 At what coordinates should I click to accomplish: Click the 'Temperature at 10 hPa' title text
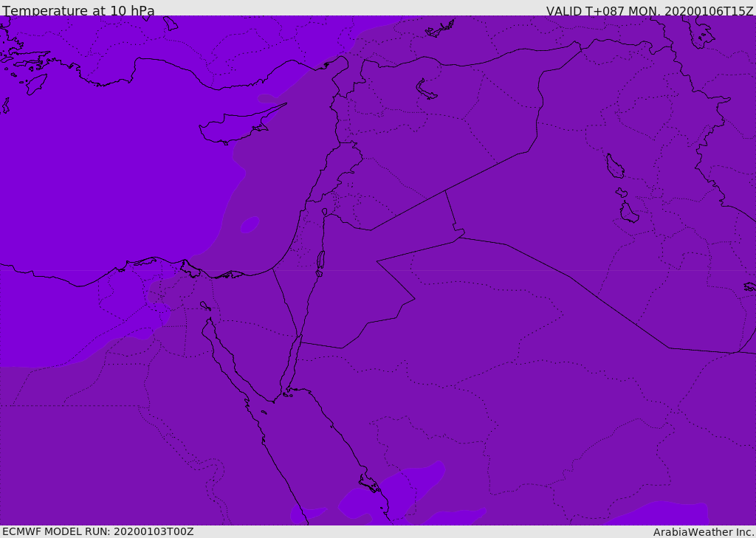78,10
